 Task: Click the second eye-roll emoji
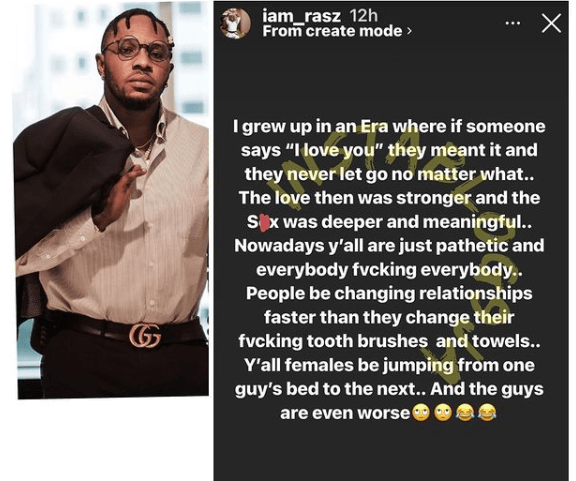coord(443,412)
